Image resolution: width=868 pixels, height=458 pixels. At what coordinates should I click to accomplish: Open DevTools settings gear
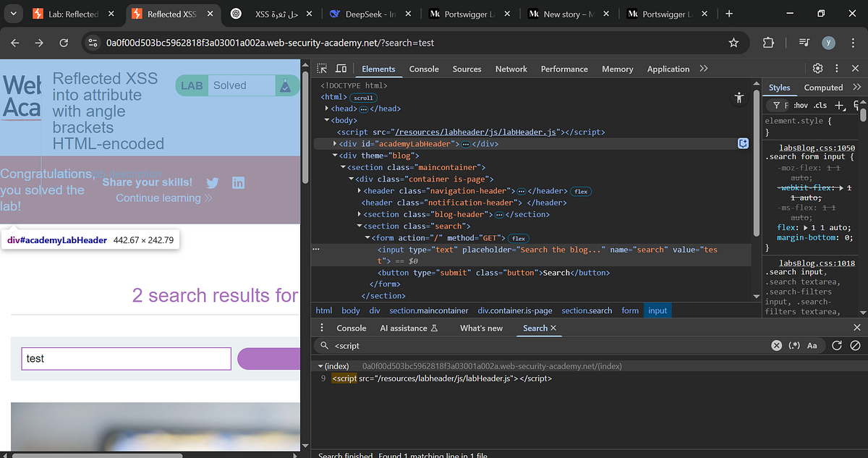point(818,69)
